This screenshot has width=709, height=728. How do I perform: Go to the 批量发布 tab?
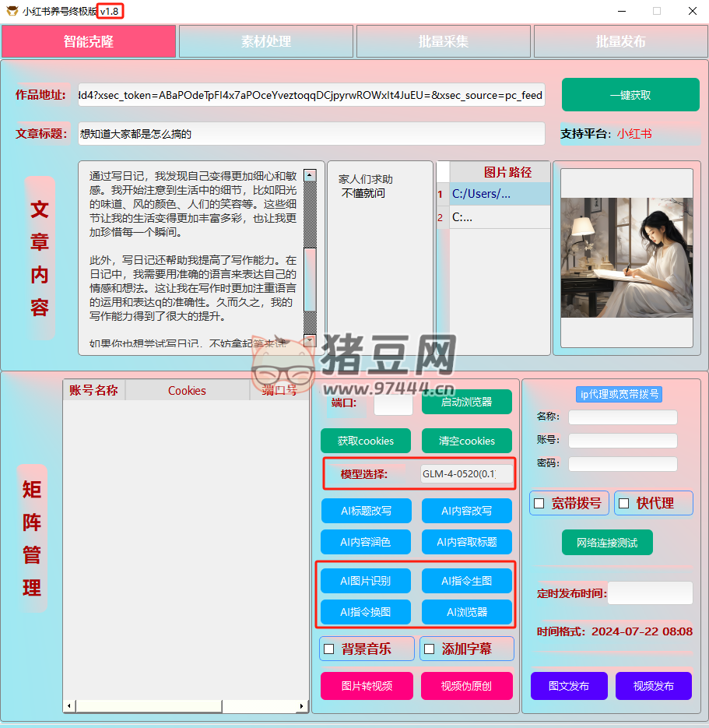tap(620, 42)
